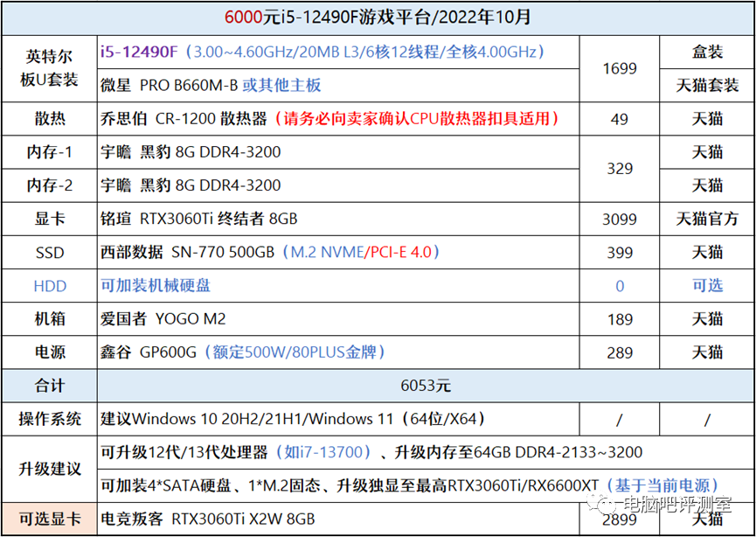Viewport: 756px width, 537px height.
Task: Click "天猫" in the 机箱 row
Action: click(x=707, y=319)
